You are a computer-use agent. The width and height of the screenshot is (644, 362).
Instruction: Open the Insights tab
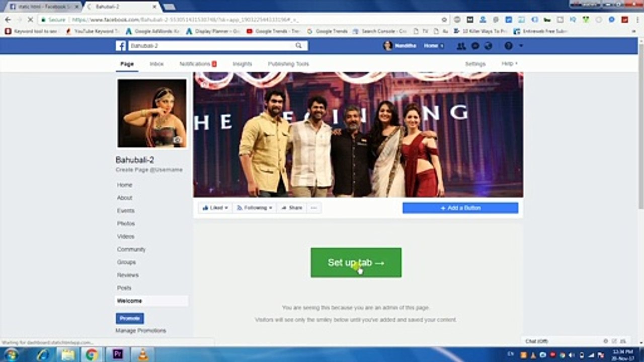[242, 64]
